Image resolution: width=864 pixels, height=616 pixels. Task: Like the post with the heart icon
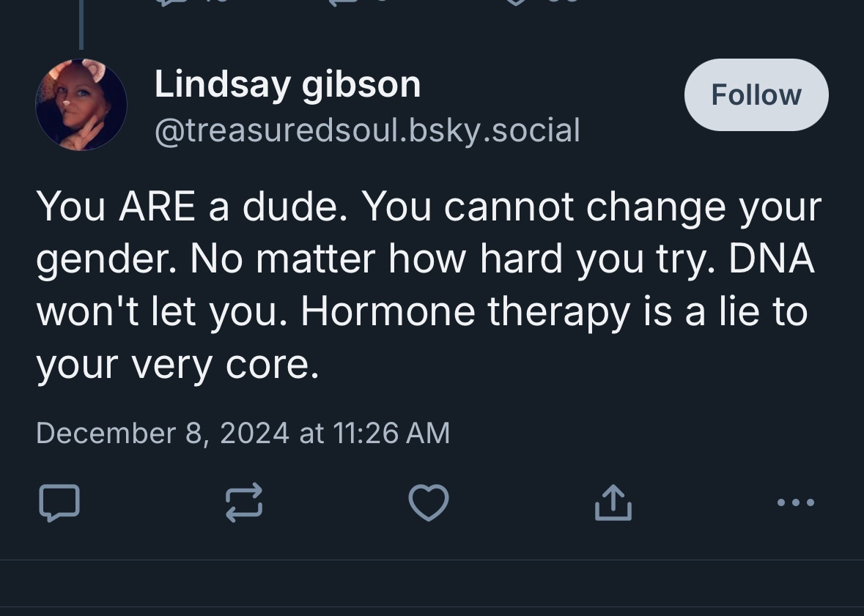click(428, 503)
